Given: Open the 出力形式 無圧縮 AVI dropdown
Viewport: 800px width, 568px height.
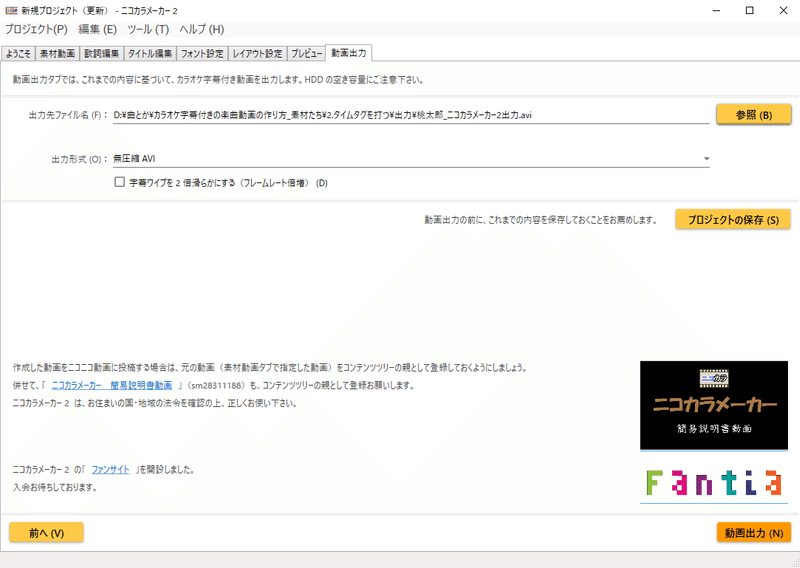Looking at the screenshot, I should [x=411, y=159].
